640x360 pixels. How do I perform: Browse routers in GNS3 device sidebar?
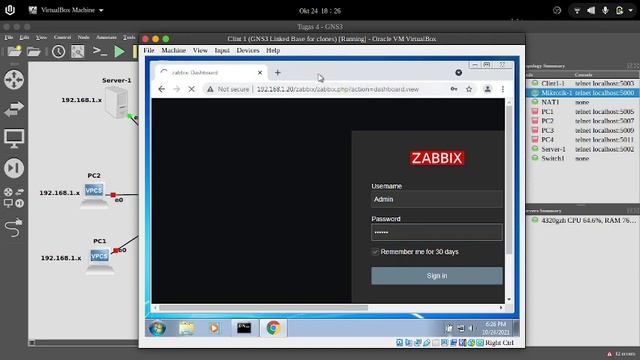coord(14,80)
